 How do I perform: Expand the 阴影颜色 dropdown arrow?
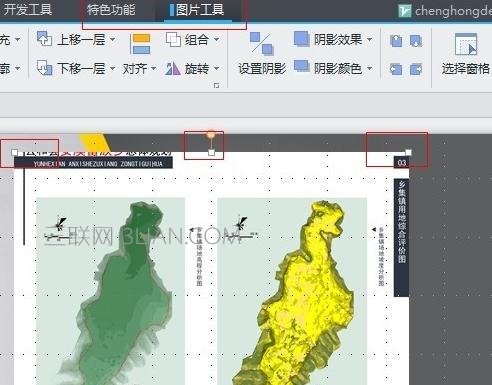point(369,68)
